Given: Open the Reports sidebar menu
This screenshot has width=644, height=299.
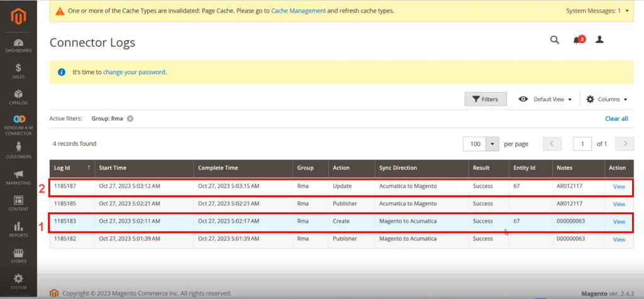Looking at the screenshot, I should click(x=18, y=230).
